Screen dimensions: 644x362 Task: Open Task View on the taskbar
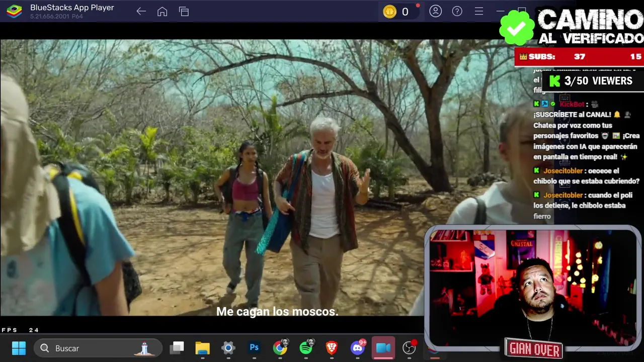177,348
